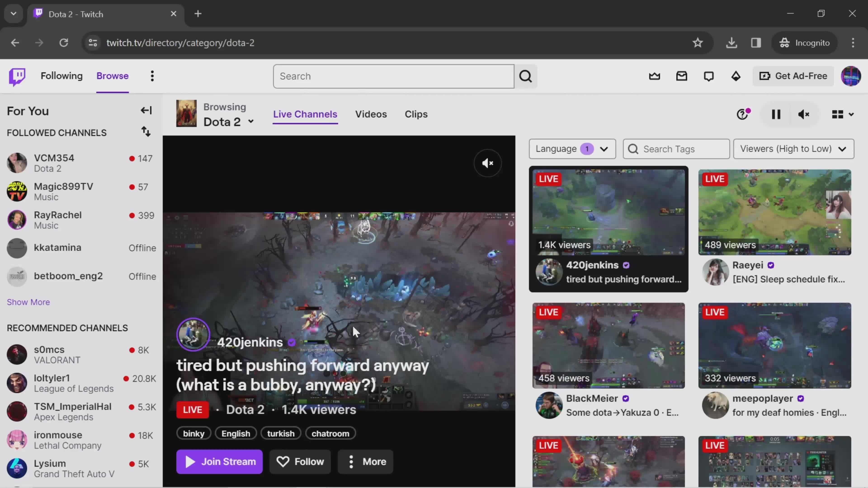Open the More options button
Viewport: 868px width, 488px height.
(x=365, y=461)
